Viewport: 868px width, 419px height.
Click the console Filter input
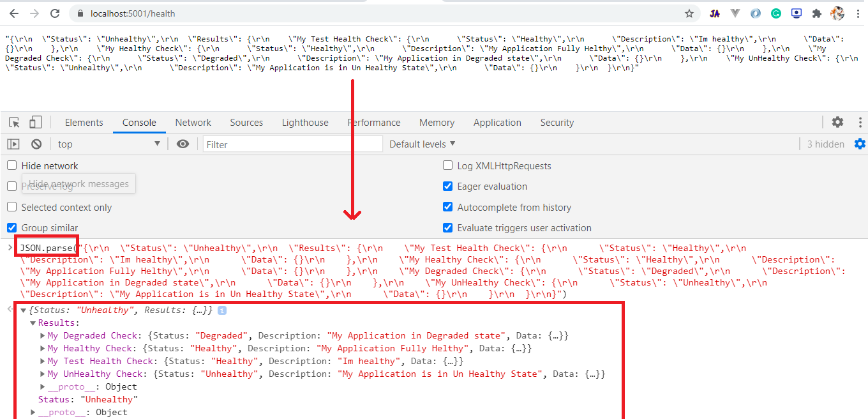click(293, 144)
